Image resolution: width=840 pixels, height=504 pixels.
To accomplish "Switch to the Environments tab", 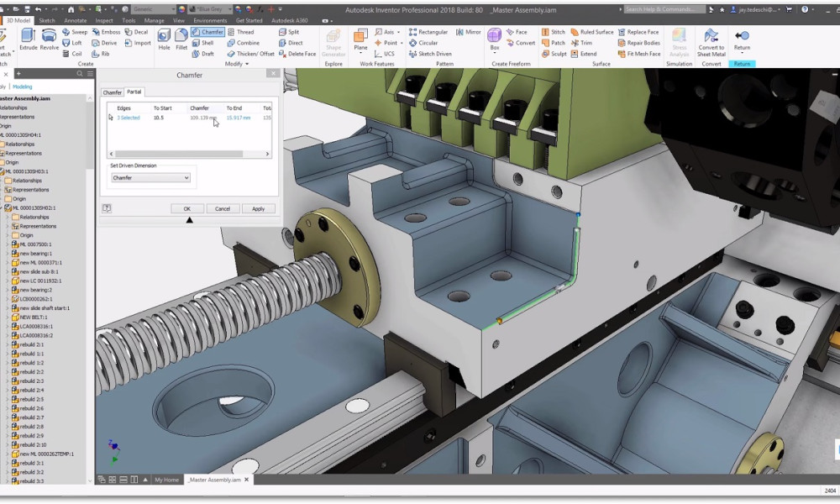I will [210, 20].
